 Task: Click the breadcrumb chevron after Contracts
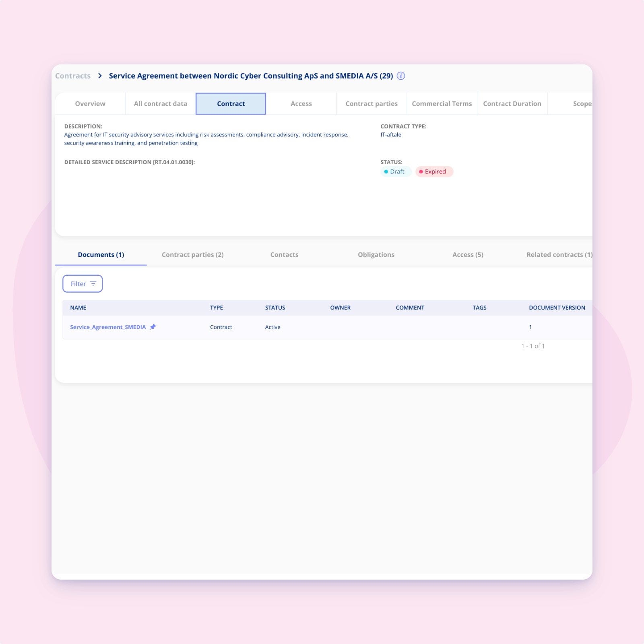click(100, 76)
